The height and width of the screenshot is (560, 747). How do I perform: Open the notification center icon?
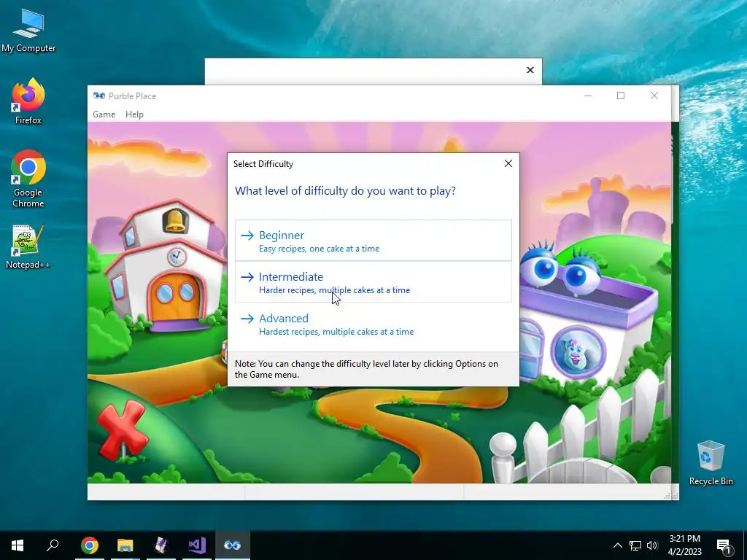click(723, 545)
